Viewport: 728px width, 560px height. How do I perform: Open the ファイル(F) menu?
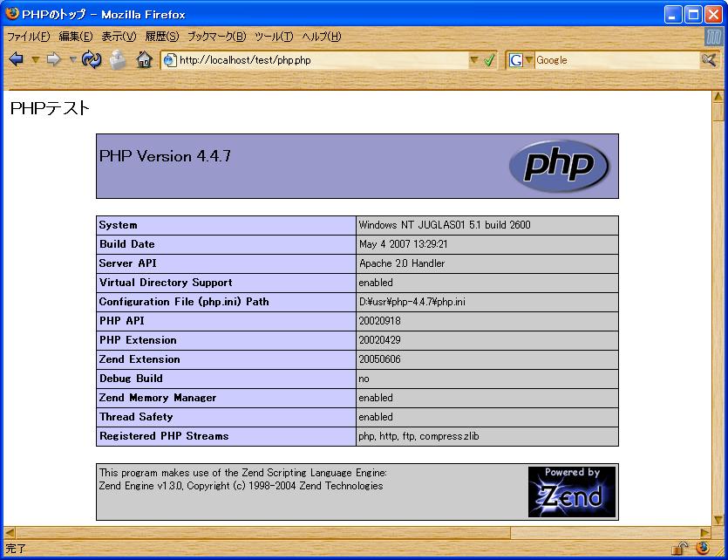coord(29,37)
